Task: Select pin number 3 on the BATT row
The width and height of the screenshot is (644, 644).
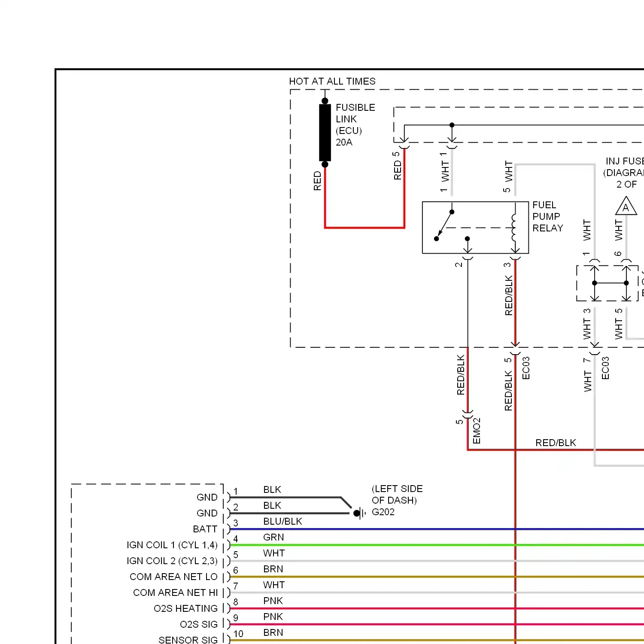Action: click(236, 523)
